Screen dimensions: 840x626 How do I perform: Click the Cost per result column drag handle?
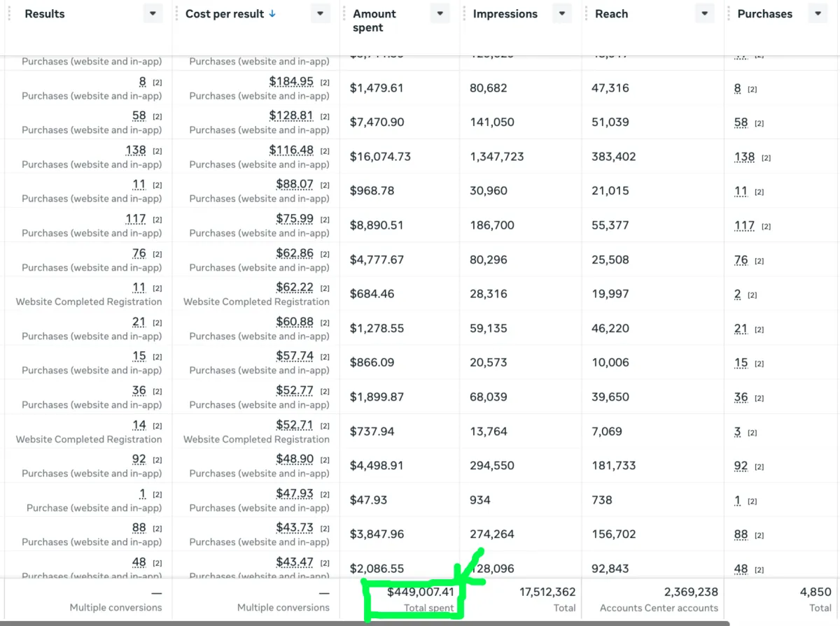176,14
